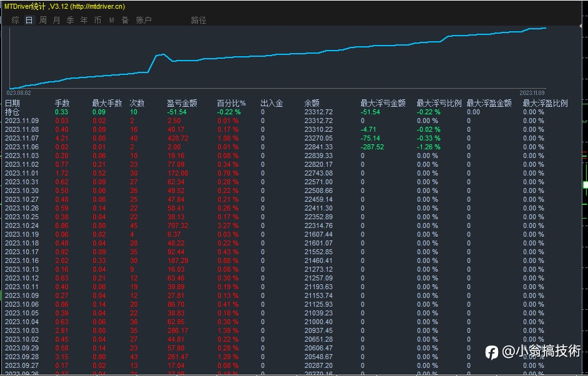
Task: Select the 2023.10.12 date row
Action: point(22,278)
